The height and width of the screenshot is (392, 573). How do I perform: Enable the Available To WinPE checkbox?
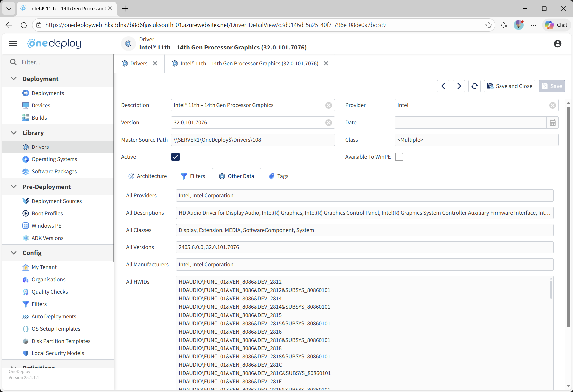click(399, 157)
